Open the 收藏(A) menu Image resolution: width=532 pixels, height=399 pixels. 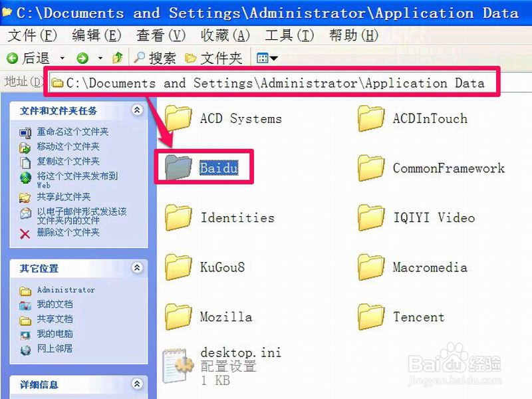[225, 35]
